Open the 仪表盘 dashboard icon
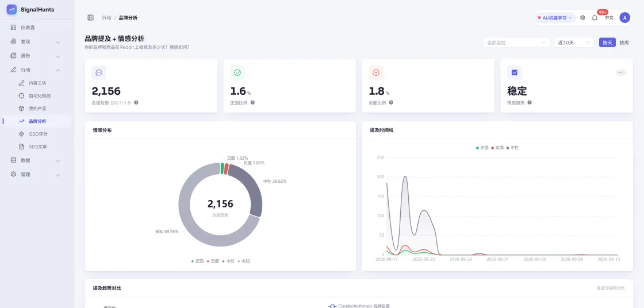Screen dimensions: 644x308 (14, 28)
